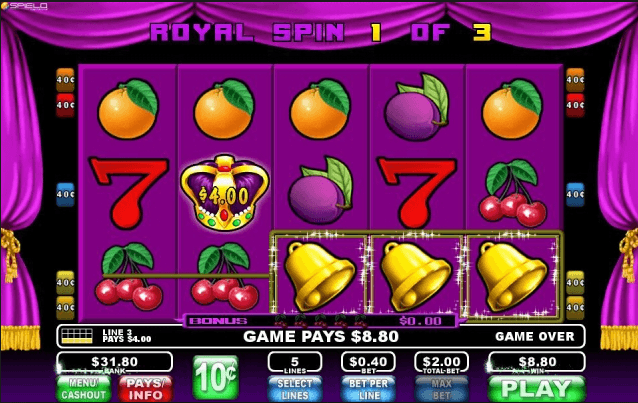The width and height of the screenshot is (638, 403).
Task: Click the red 7 on first reel
Action: click(128, 193)
